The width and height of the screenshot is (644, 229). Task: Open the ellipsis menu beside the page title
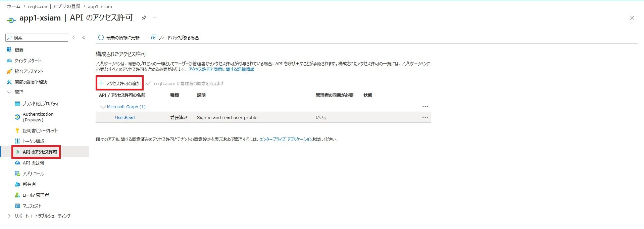[x=155, y=18]
